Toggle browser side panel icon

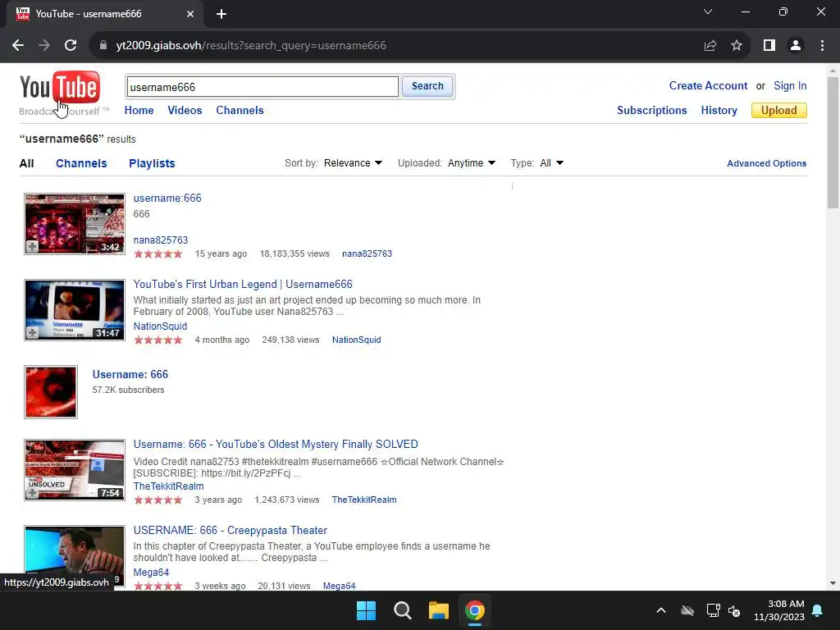pos(769,46)
